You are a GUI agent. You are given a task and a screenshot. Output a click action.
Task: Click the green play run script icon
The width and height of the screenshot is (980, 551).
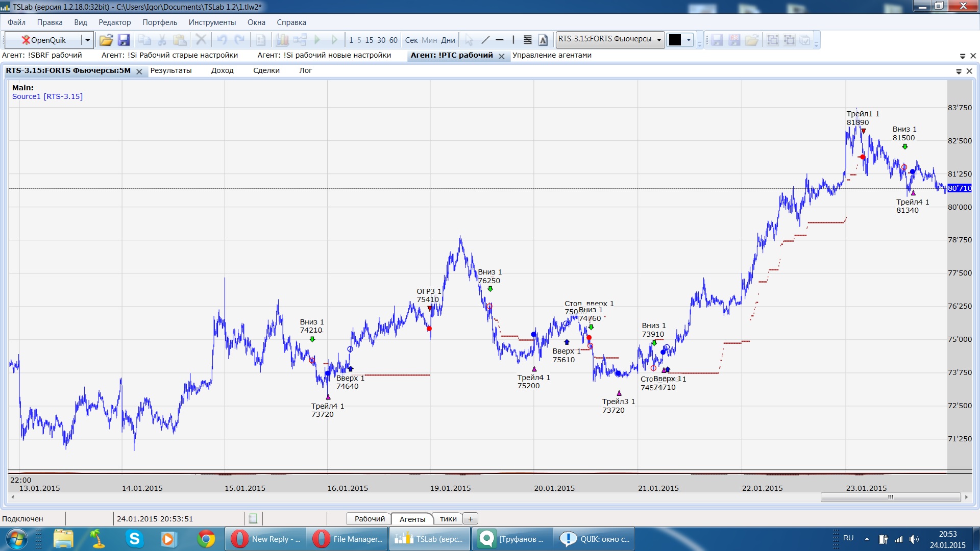coord(317,40)
